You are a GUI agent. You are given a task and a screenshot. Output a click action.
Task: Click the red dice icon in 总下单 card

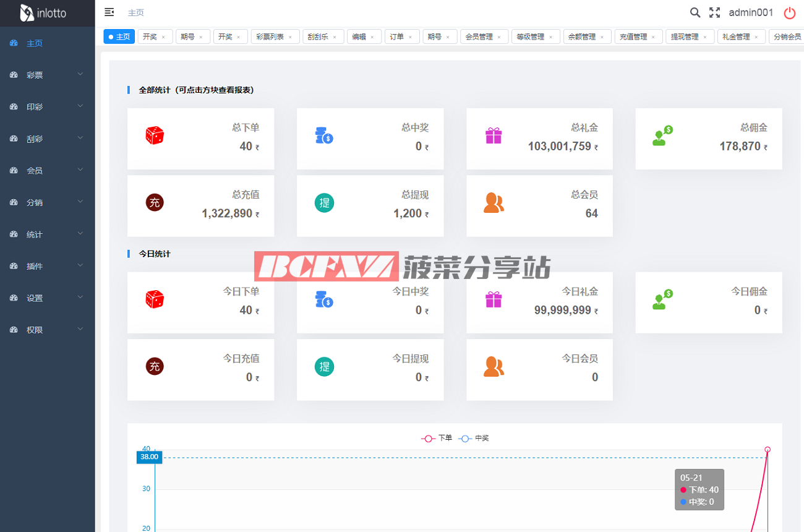(x=155, y=135)
